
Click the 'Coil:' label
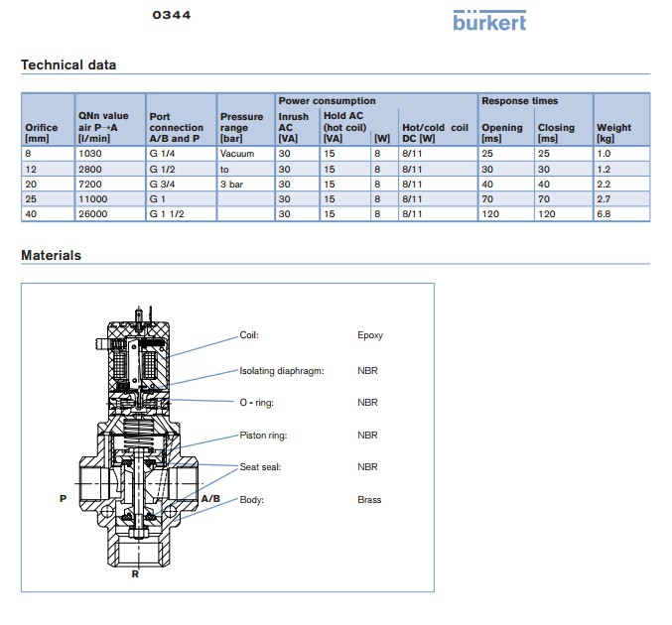click(x=249, y=335)
